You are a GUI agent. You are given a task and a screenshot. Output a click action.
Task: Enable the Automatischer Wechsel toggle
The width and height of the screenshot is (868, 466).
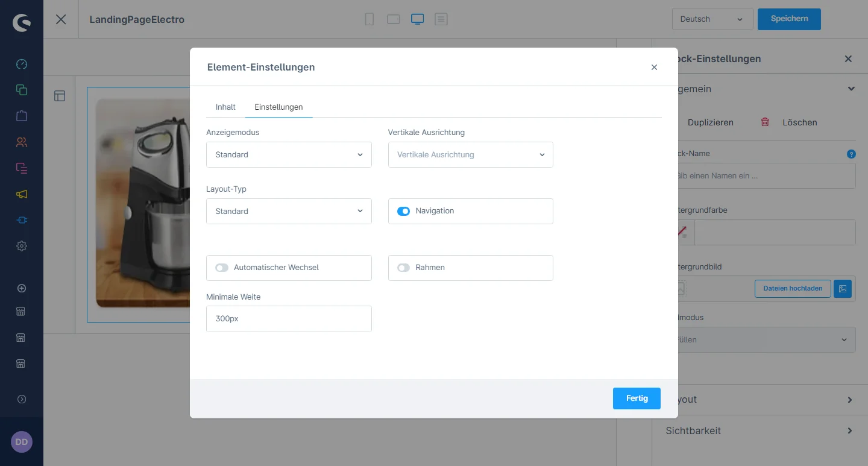click(x=222, y=268)
